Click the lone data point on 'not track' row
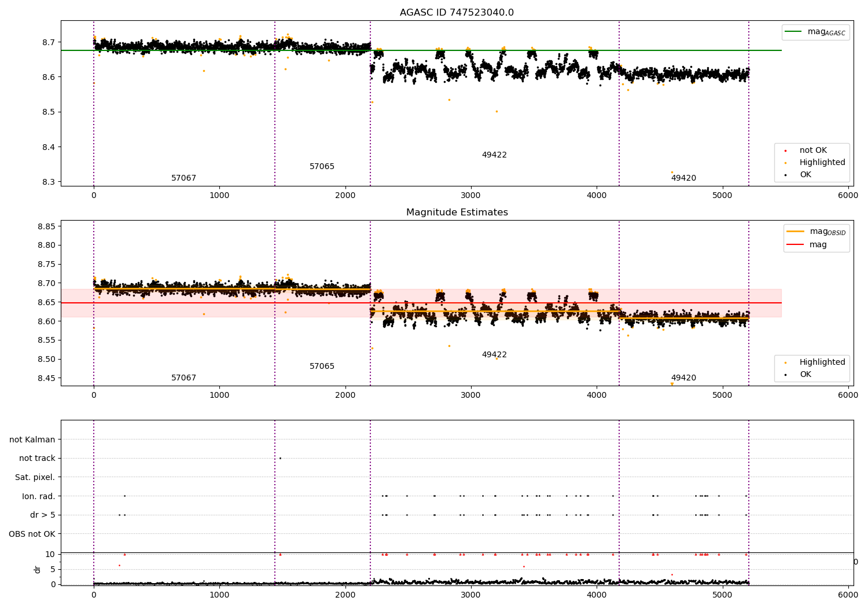This screenshot has height=608, width=868. coord(280,459)
